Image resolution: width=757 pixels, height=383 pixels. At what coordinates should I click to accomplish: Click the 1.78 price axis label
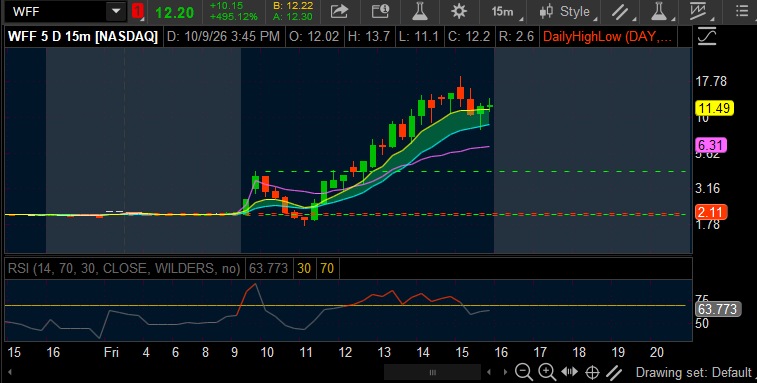point(708,225)
